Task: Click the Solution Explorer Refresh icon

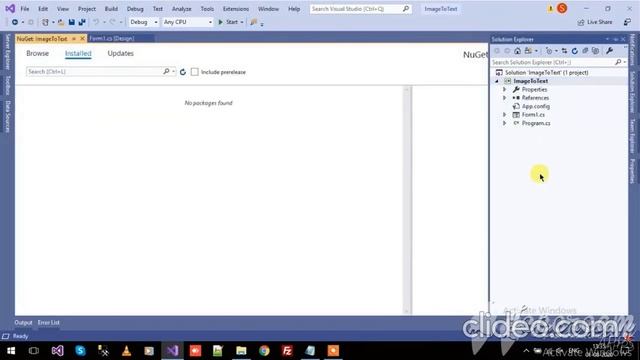Action: click(575, 51)
